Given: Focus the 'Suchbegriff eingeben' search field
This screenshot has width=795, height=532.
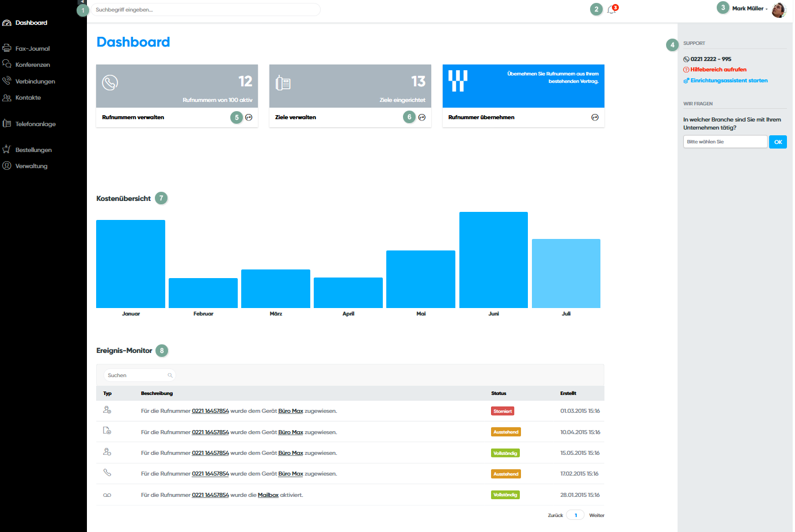Looking at the screenshot, I should point(206,10).
